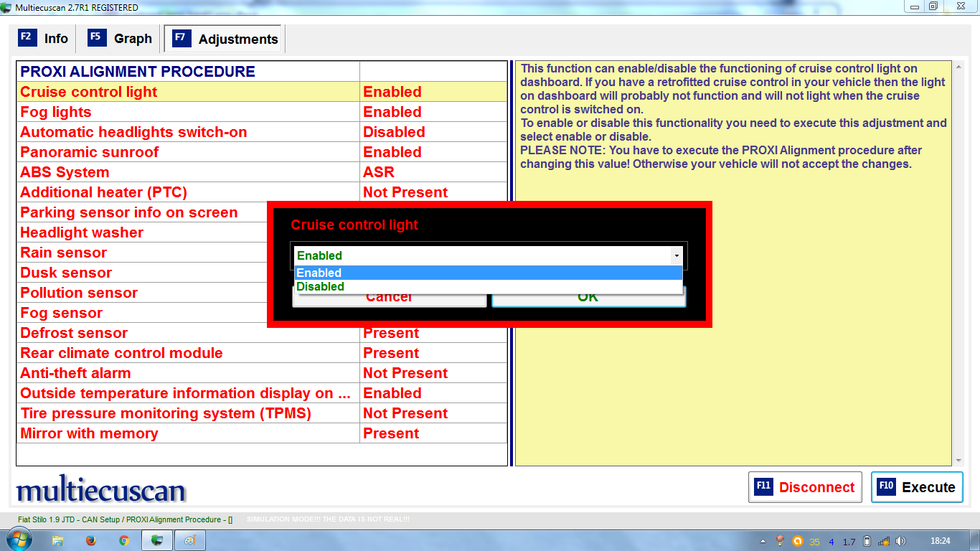Click the F2 key icon for Info

27,37
